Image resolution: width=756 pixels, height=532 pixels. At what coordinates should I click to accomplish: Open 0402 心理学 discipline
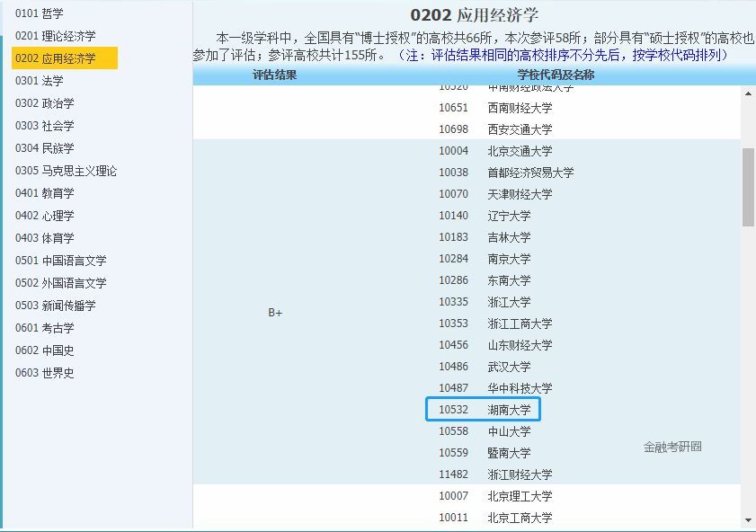pyautogui.click(x=44, y=216)
